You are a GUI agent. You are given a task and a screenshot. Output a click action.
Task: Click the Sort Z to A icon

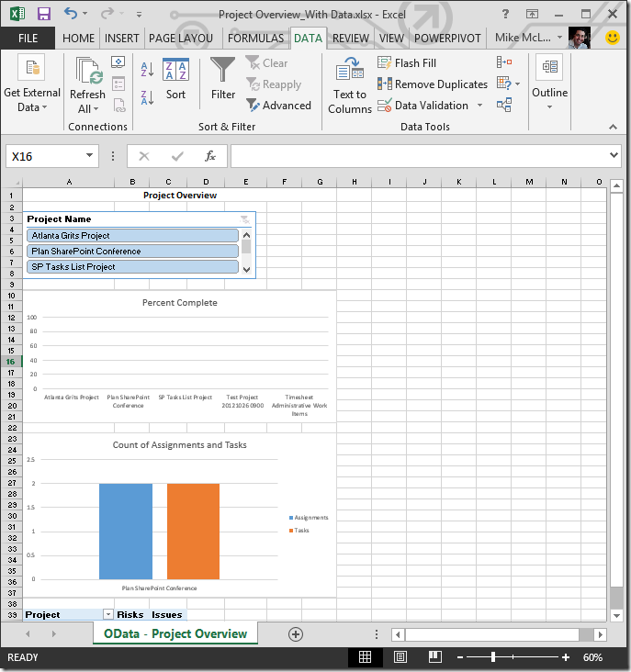tap(147, 98)
